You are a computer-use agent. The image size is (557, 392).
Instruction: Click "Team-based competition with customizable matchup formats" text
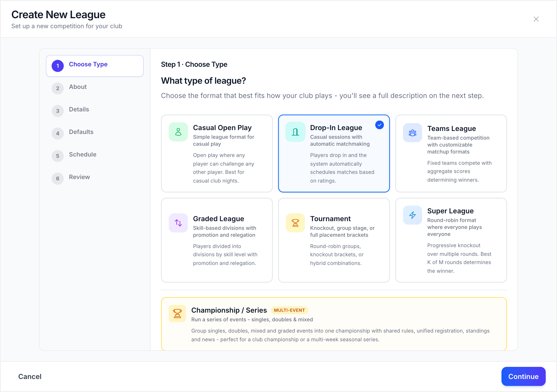(x=458, y=145)
